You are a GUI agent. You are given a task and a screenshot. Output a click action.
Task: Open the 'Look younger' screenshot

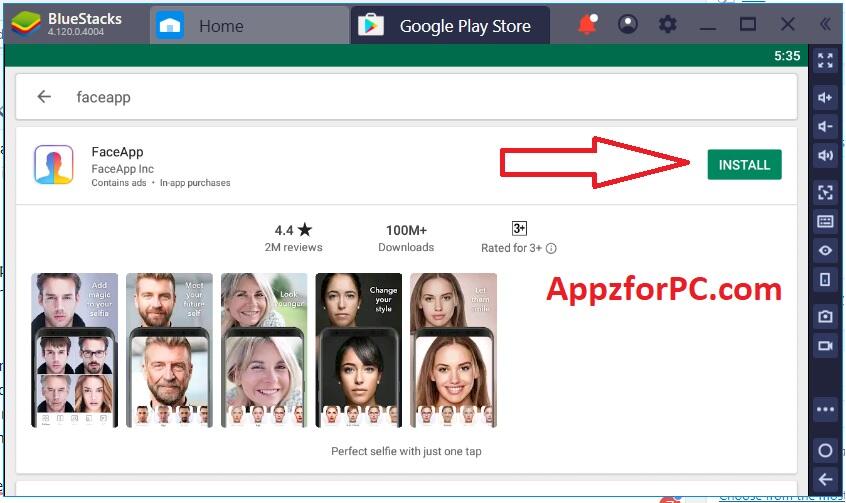coord(264,350)
